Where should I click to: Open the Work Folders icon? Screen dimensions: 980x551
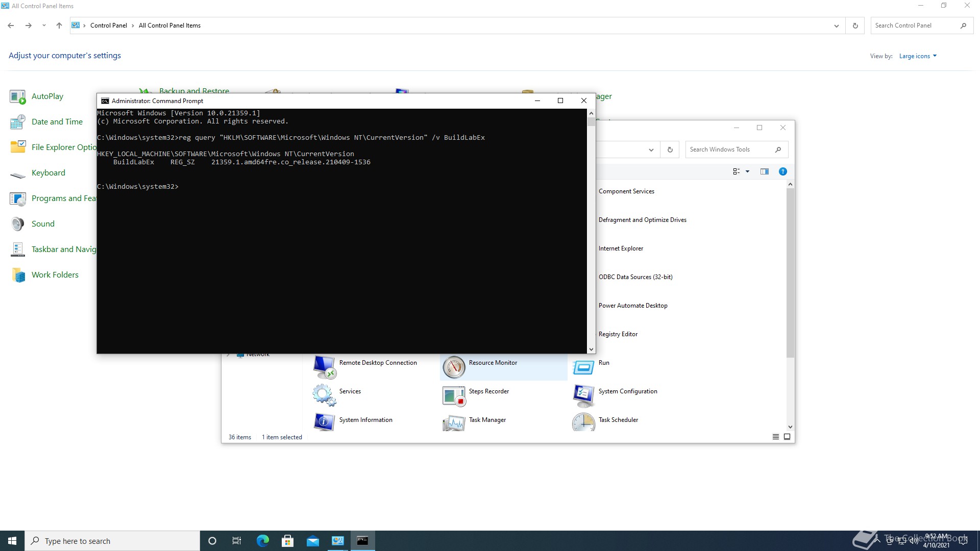(x=18, y=275)
